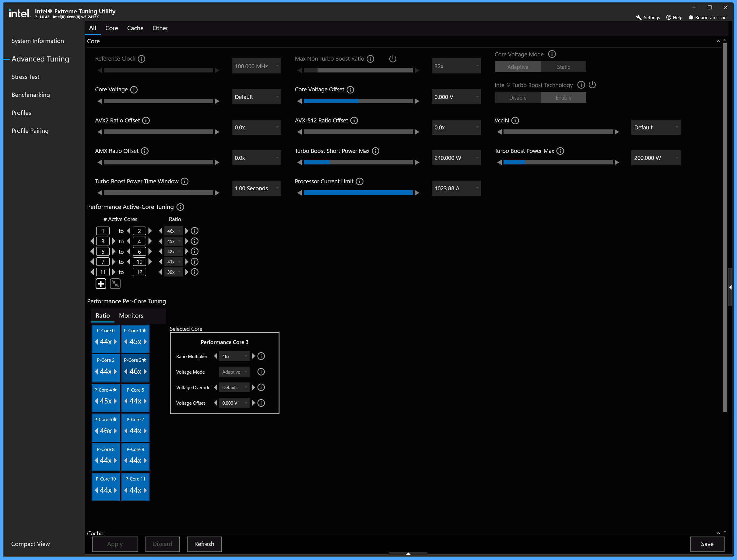Click info icon for Performance Active-Core Tuning
737x560 pixels.
(180, 207)
